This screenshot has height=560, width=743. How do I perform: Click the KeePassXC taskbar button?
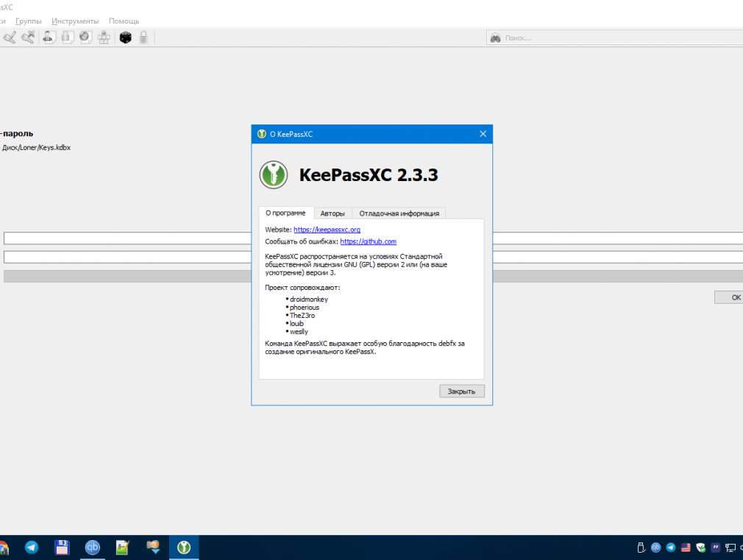(x=184, y=547)
